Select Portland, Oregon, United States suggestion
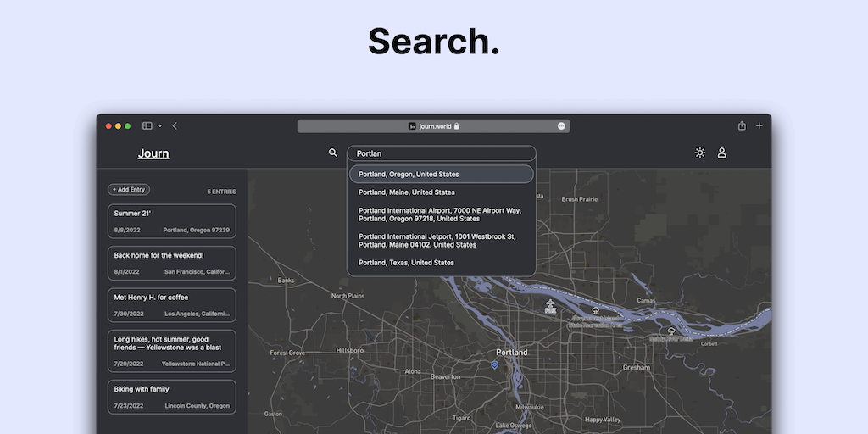This screenshot has width=868, height=434. (x=441, y=174)
